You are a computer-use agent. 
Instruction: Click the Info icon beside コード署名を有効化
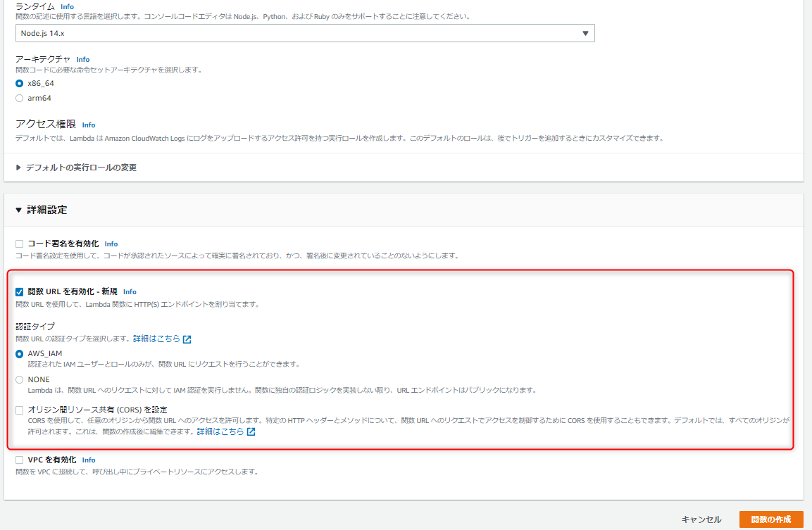coord(111,244)
